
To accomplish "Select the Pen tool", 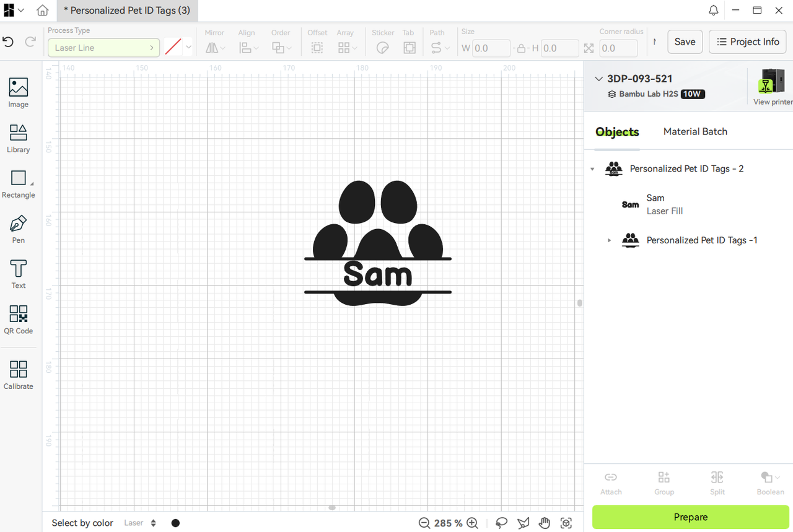I will click(19, 229).
